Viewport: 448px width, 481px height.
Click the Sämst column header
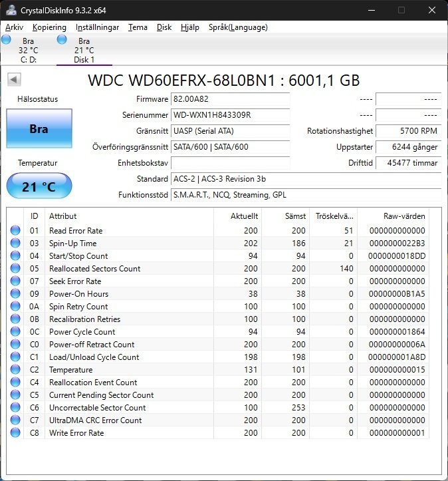click(x=286, y=216)
